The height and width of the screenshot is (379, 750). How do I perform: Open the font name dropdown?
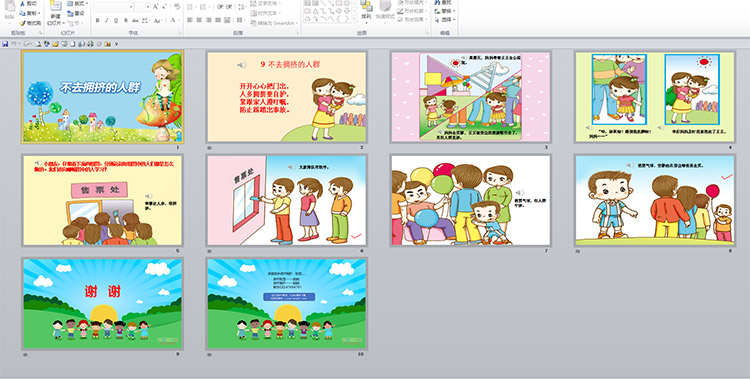(131, 7)
